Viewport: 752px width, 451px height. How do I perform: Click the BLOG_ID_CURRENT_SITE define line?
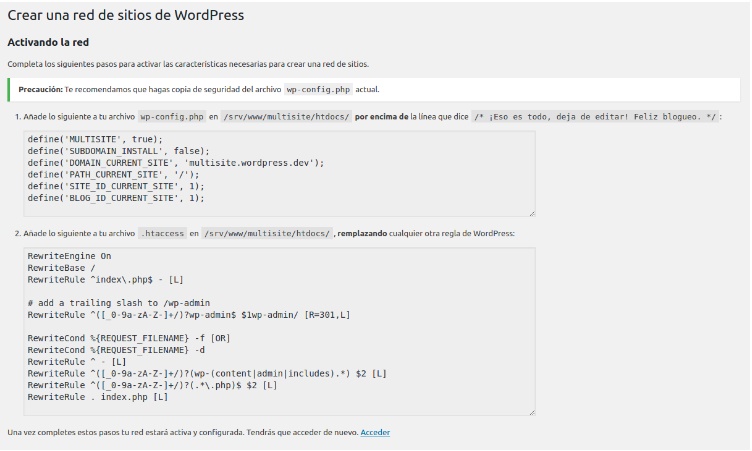click(116, 198)
